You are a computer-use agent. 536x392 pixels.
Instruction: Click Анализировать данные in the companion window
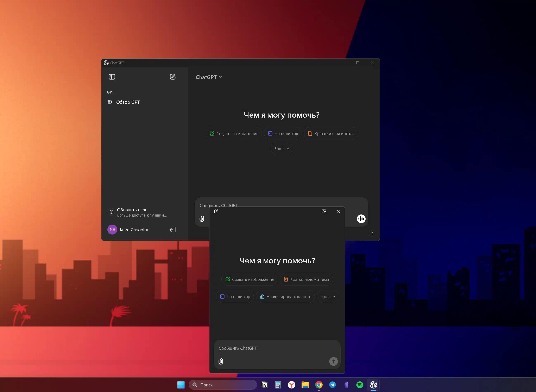[285, 297]
